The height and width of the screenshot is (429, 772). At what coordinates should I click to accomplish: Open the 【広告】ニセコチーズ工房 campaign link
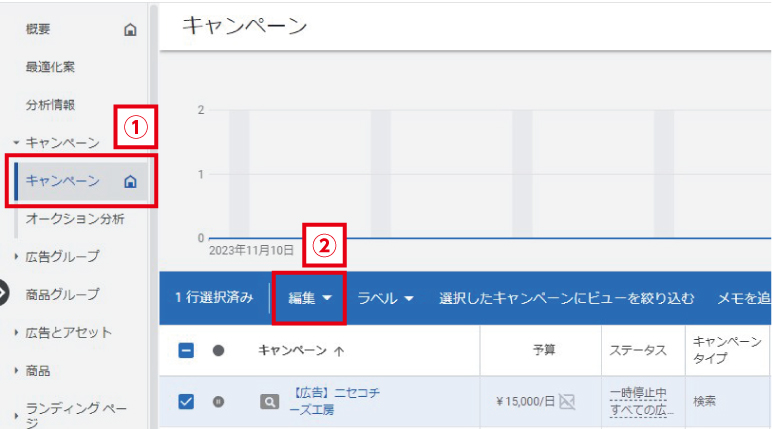335,401
